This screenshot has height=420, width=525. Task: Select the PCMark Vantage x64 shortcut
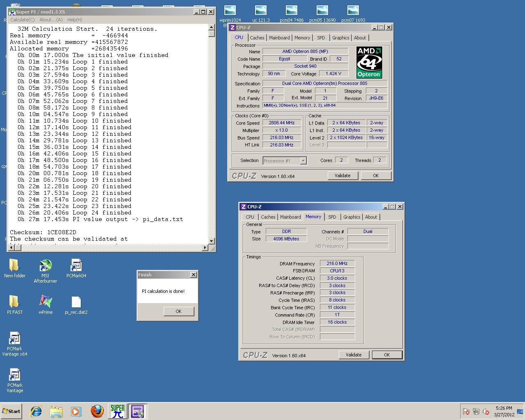pos(14,344)
